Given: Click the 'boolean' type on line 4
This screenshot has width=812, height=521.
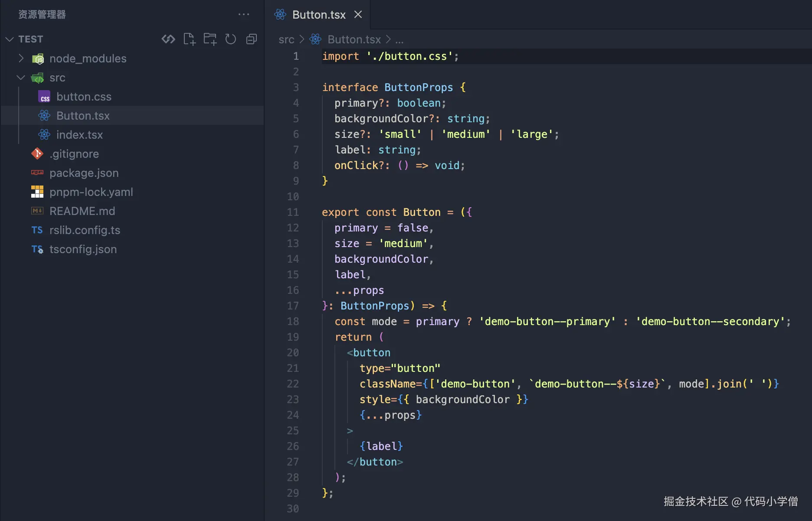Looking at the screenshot, I should [x=419, y=103].
